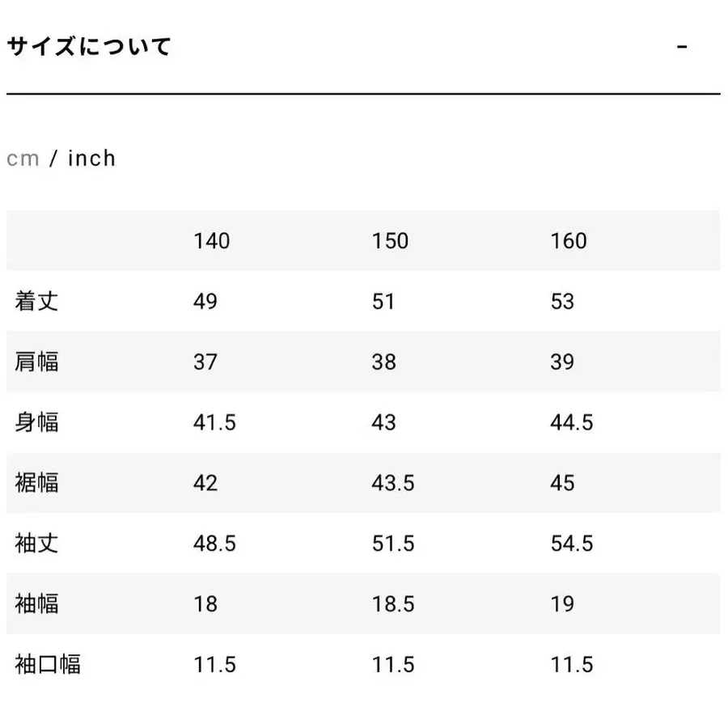Select the 裾幅 row label
Image resolution: width=728 pixels, height=728 pixels.
(36, 483)
